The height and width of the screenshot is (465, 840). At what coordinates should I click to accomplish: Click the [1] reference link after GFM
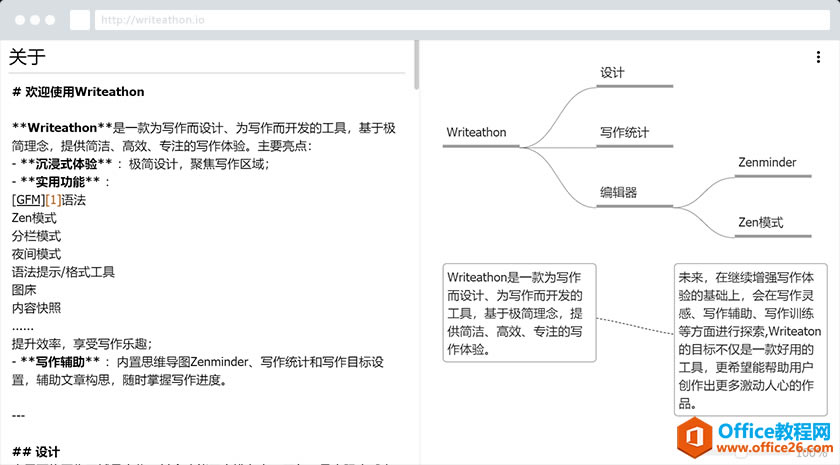53,200
